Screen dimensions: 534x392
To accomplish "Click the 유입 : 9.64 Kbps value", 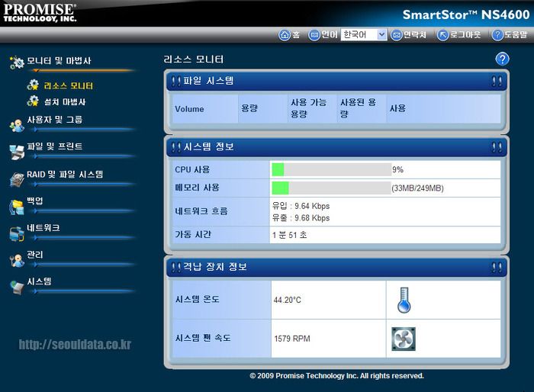I will (301, 206).
